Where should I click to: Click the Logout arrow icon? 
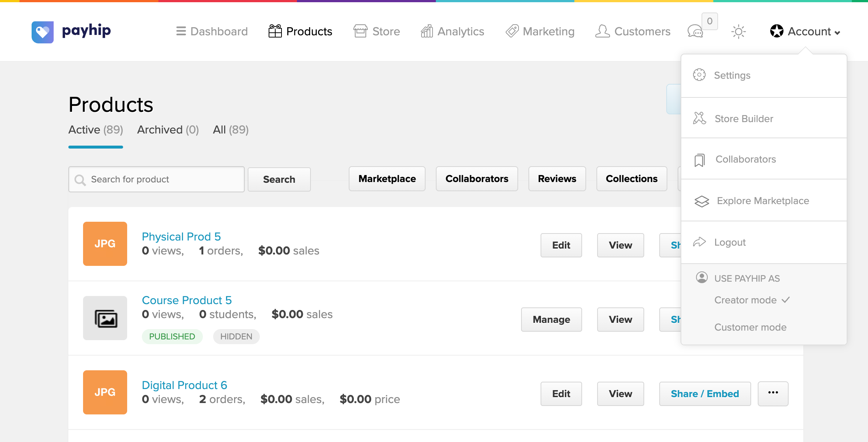click(x=699, y=242)
